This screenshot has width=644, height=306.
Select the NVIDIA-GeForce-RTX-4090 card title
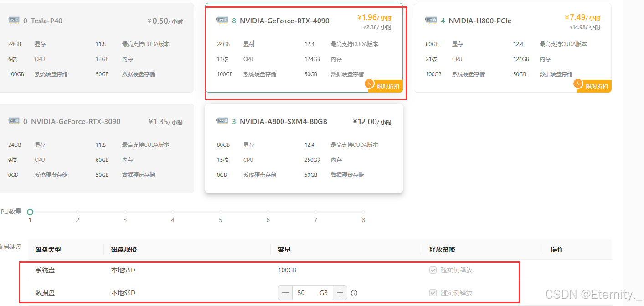click(284, 21)
